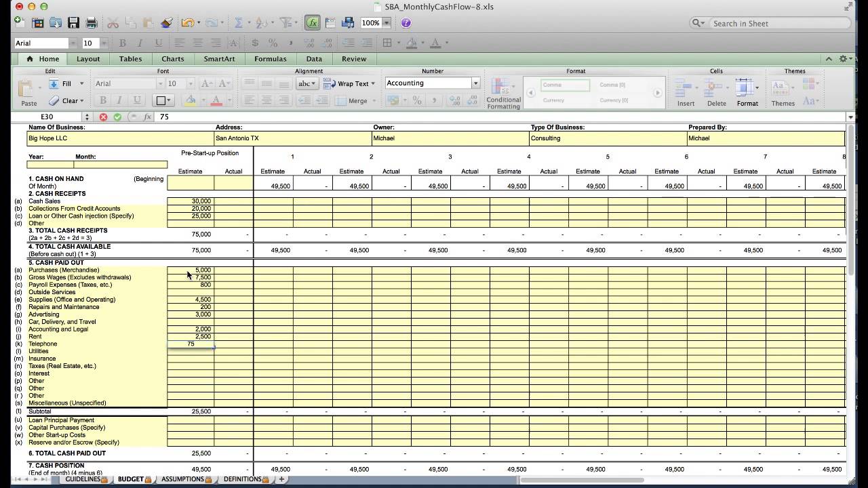Toggle Bold in ribbon Font group
Image resolution: width=868 pixels, height=488 pixels.
103,100
